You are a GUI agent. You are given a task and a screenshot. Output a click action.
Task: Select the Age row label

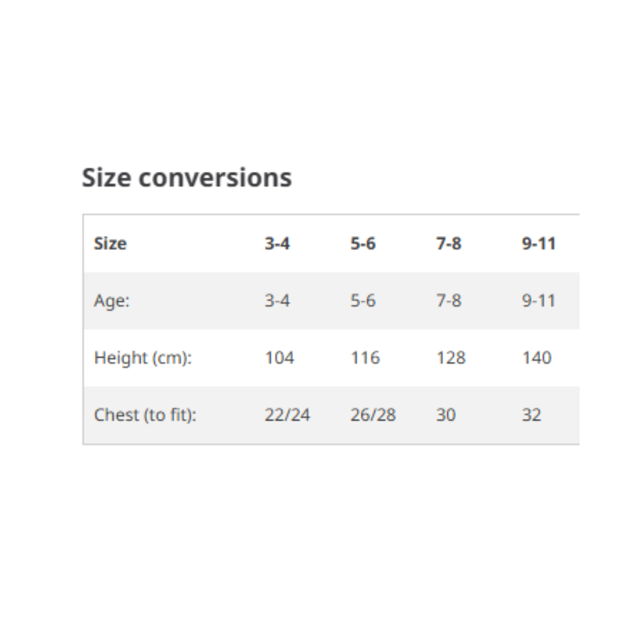pyautogui.click(x=112, y=301)
